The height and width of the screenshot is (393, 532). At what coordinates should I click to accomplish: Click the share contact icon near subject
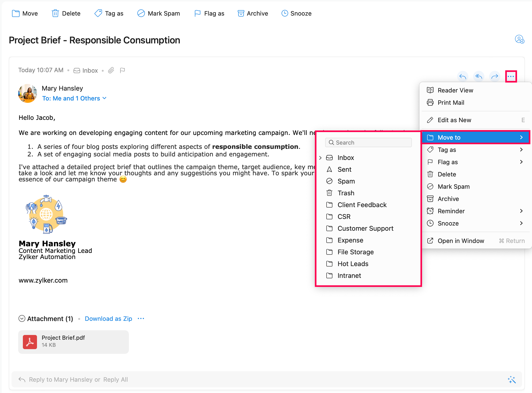519,39
